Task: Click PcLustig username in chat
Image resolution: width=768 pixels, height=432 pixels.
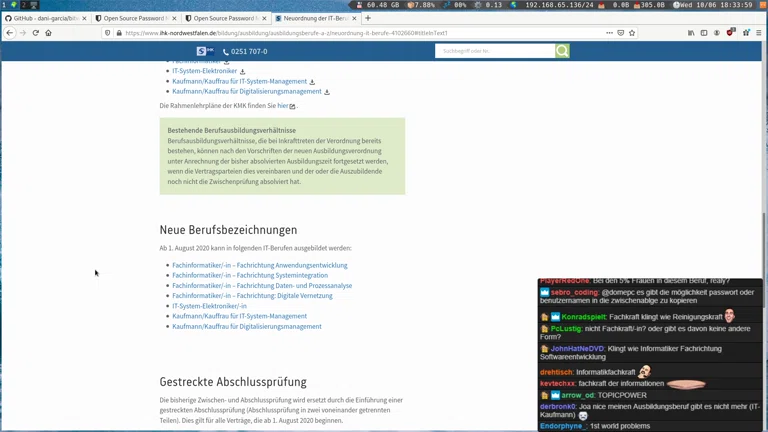Action: (x=566, y=329)
